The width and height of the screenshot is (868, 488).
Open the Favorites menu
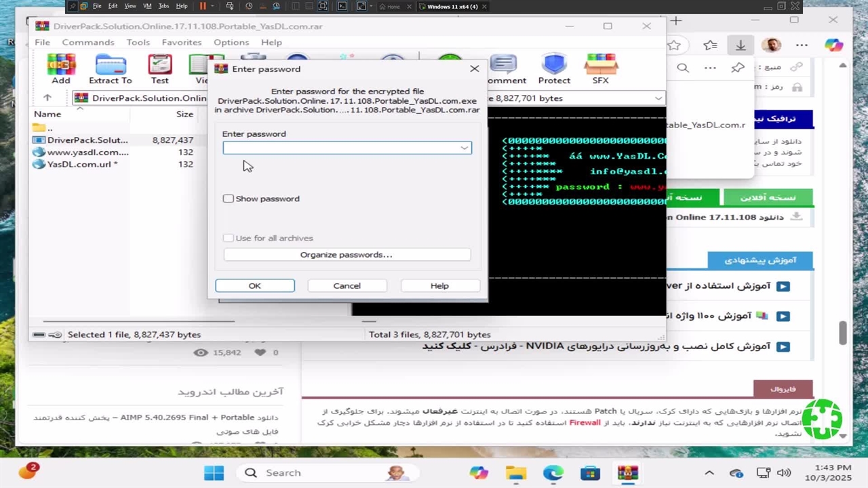(x=181, y=42)
